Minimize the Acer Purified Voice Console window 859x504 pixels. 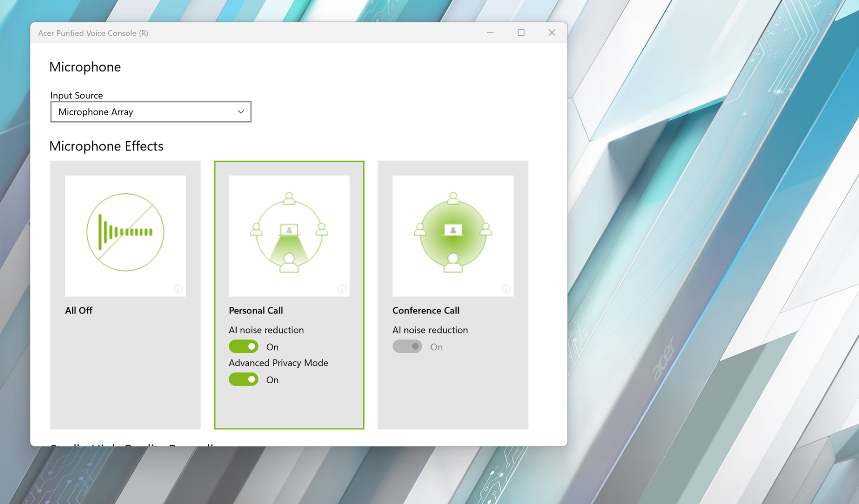click(x=490, y=33)
